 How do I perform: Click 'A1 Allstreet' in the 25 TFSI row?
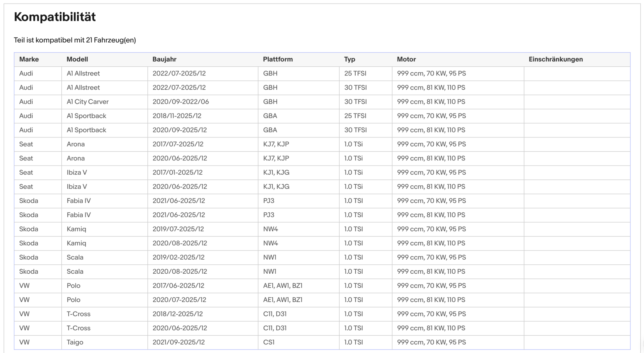(x=83, y=73)
